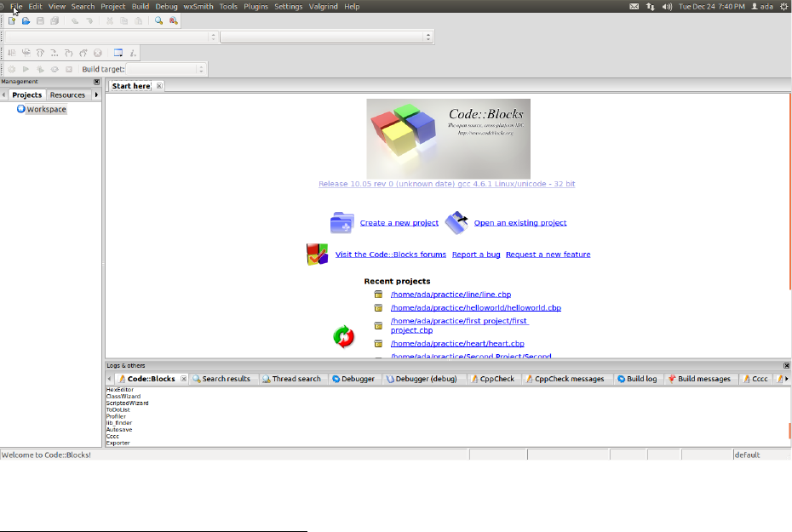Click the Debug/Continue toolbar icon
Screen dimensions: 792x532
(12, 53)
